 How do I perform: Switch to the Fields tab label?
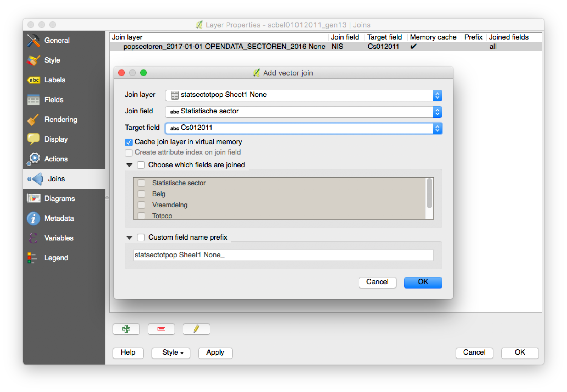point(54,100)
